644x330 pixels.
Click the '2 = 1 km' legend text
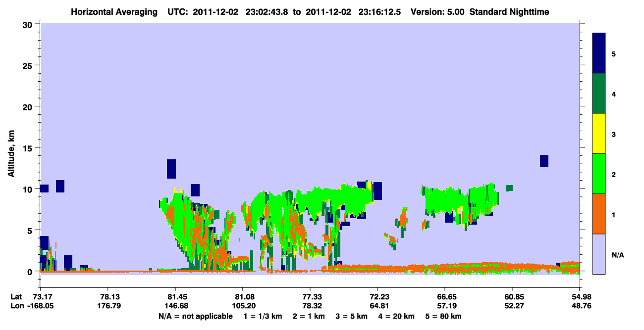pos(308,316)
